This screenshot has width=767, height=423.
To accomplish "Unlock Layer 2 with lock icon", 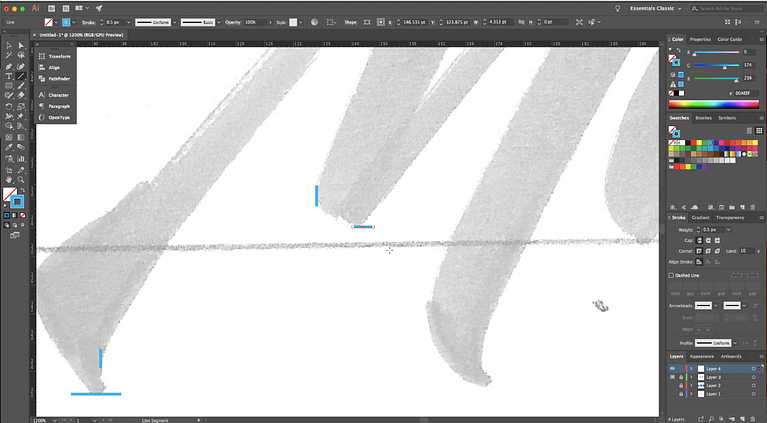I will click(681, 385).
